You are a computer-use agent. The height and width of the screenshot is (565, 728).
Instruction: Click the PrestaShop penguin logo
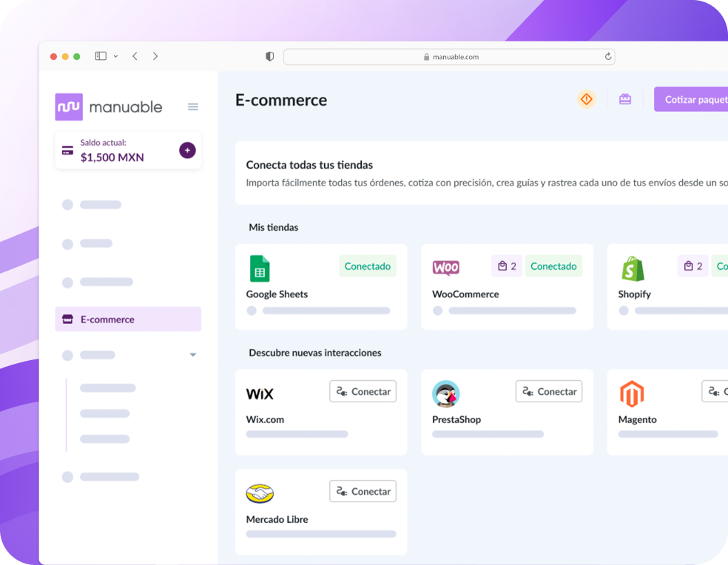pos(445,393)
